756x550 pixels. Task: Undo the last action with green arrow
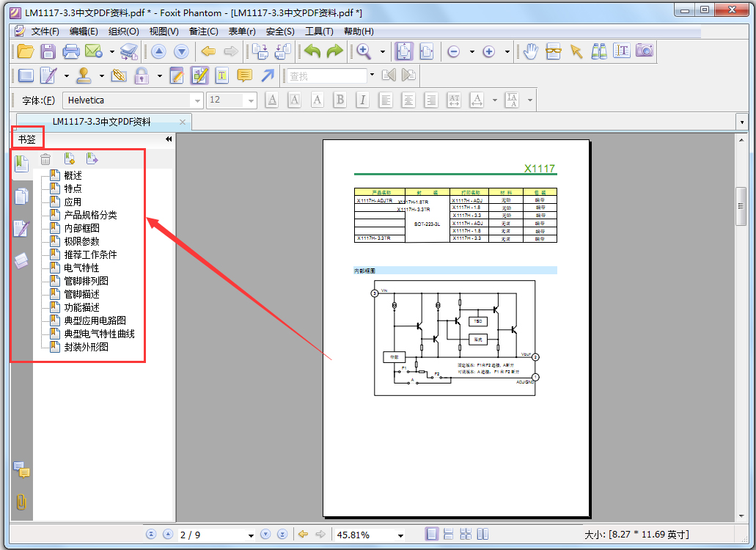tap(312, 51)
